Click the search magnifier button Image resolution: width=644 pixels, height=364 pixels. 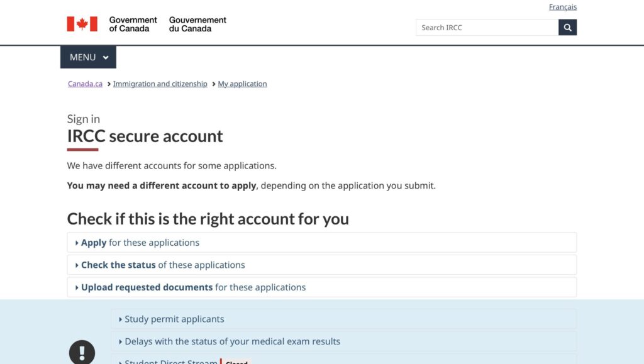point(567,28)
